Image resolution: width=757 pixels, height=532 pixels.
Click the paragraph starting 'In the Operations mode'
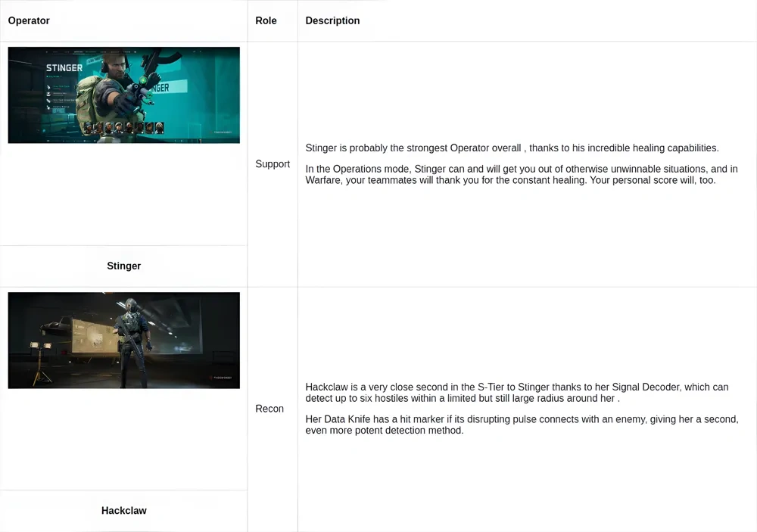pos(521,175)
